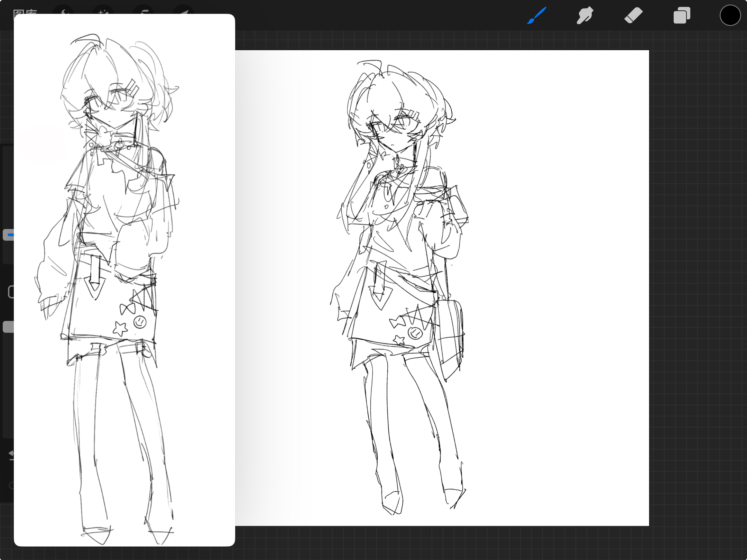The image size is (747, 560).
Task: Activate the Selection S-ribbon tool
Action: (x=144, y=11)
